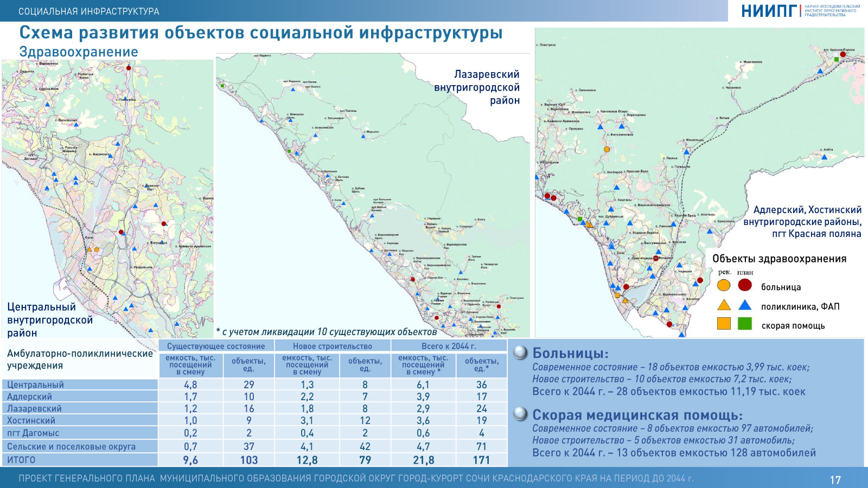868x488 pixels.
Task: Click the value 0,4 in пгт Дагомыс row
Action: click(x=307, y=433)
